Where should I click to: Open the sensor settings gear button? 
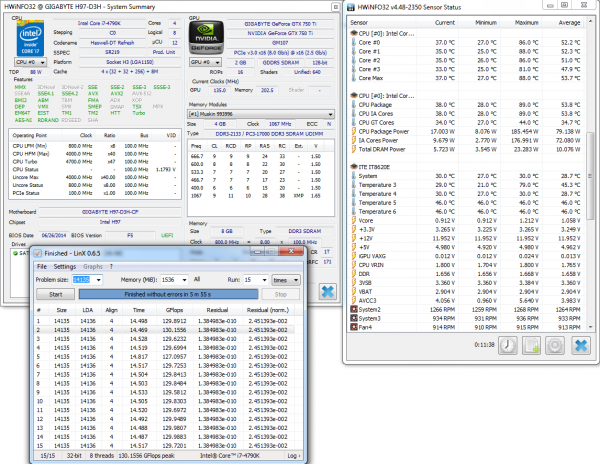click(555, 345)
